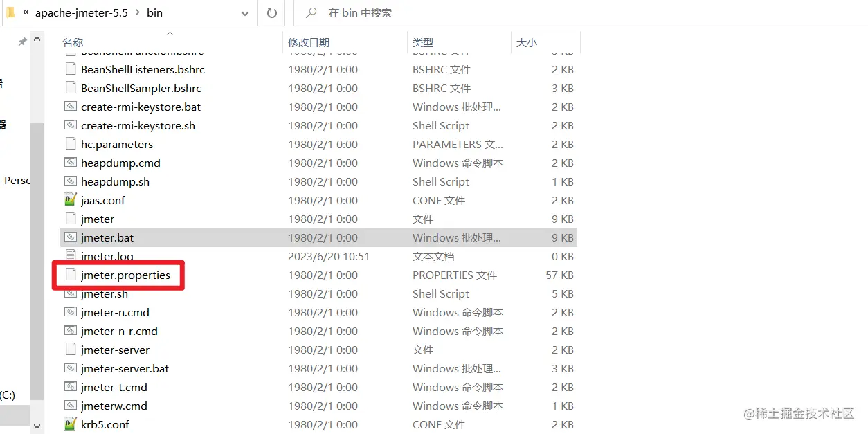This screenshot has width=868, height=434.
Task: Select the BeanShellSampler.bshrc file name
Action: pos(141,88)
